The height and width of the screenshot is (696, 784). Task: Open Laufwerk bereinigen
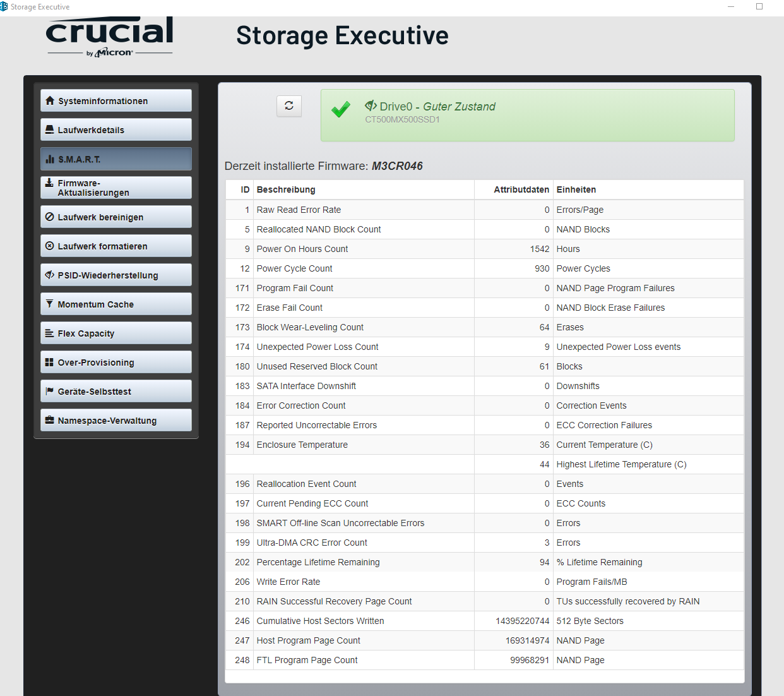click(x=116, y=217)
